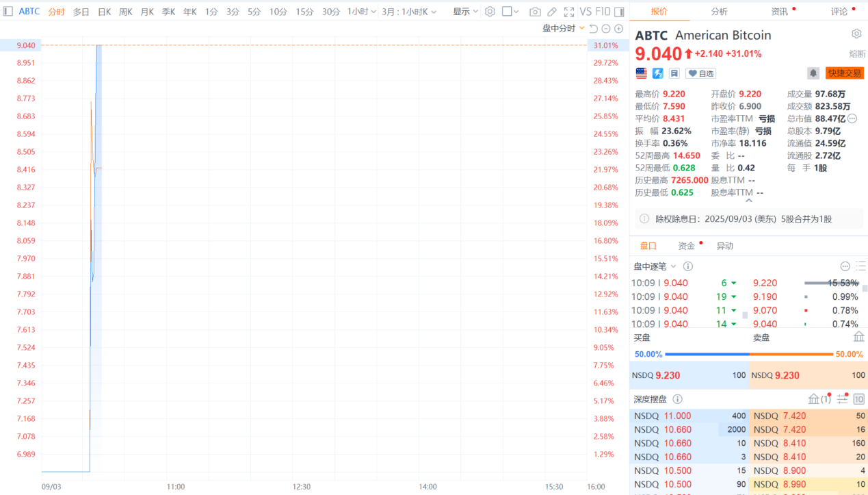Select the drawing pencil tool
868x495 pixels.
point(552,12)
